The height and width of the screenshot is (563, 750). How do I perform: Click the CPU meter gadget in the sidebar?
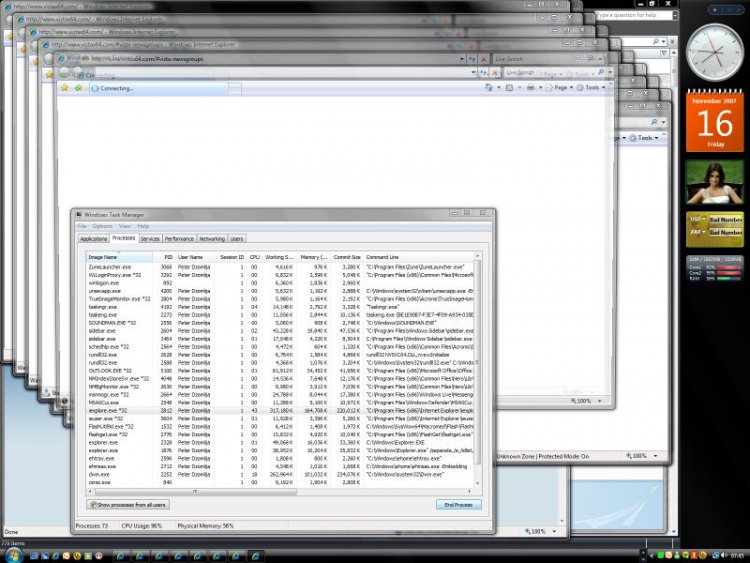[715, 269]
